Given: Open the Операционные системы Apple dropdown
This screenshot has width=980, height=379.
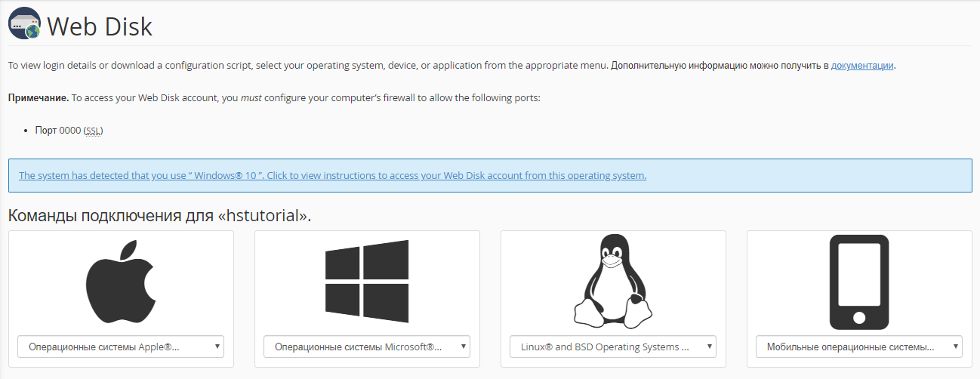Looking at the screenshot, I should pyautogui.click(x=121, y=347).
